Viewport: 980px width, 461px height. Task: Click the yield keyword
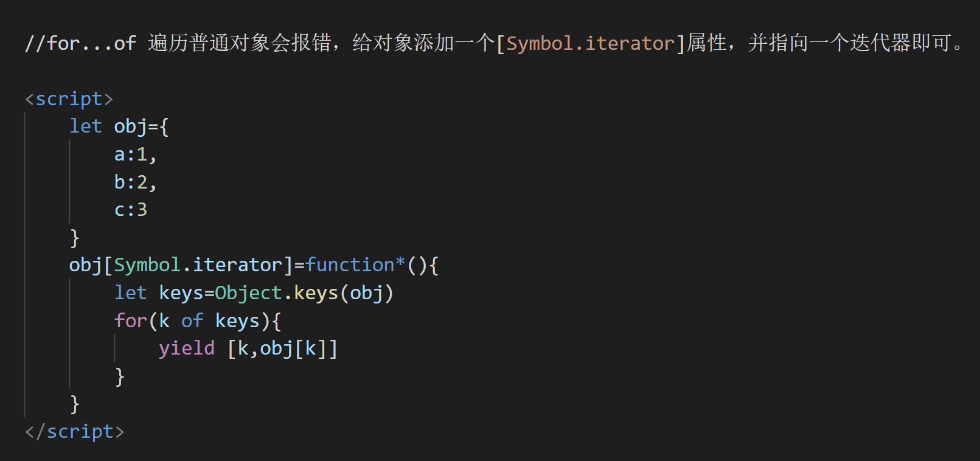(x=187, y=348)
